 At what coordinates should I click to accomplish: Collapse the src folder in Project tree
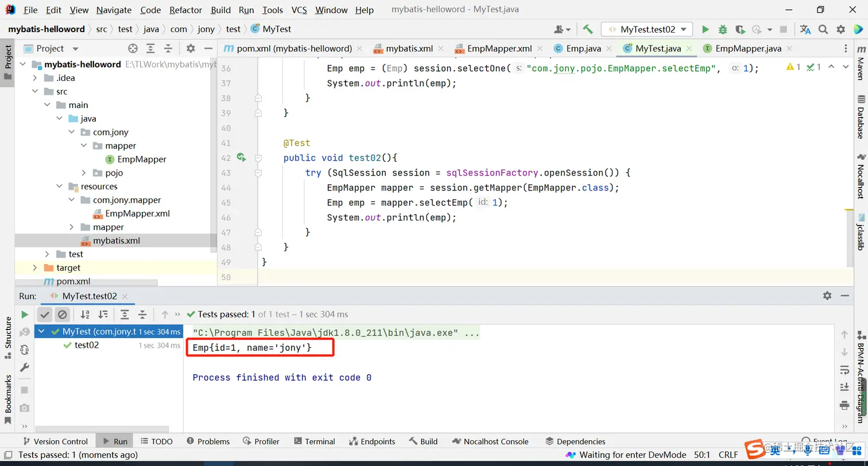click(35, 92)
